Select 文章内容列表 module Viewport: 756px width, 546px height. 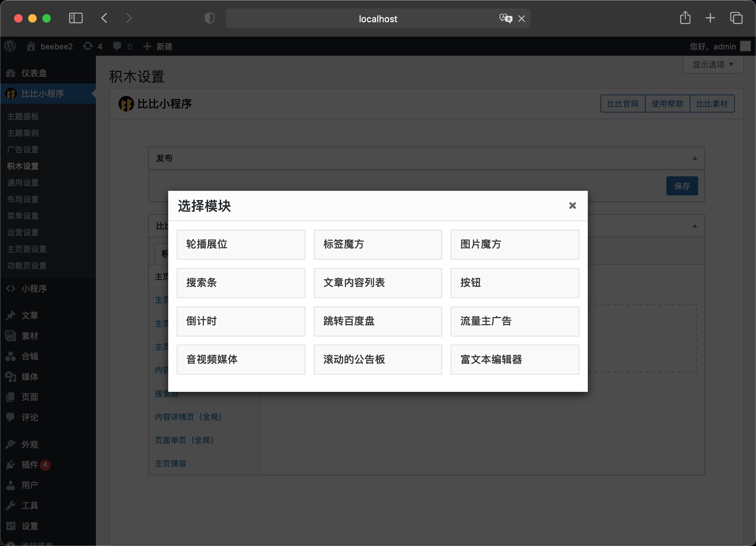pos(378,283)
